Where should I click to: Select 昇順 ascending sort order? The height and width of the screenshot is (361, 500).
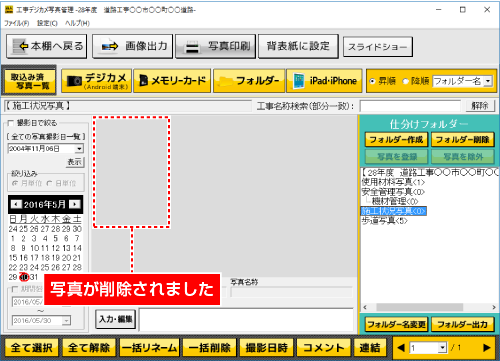point(372,81)
